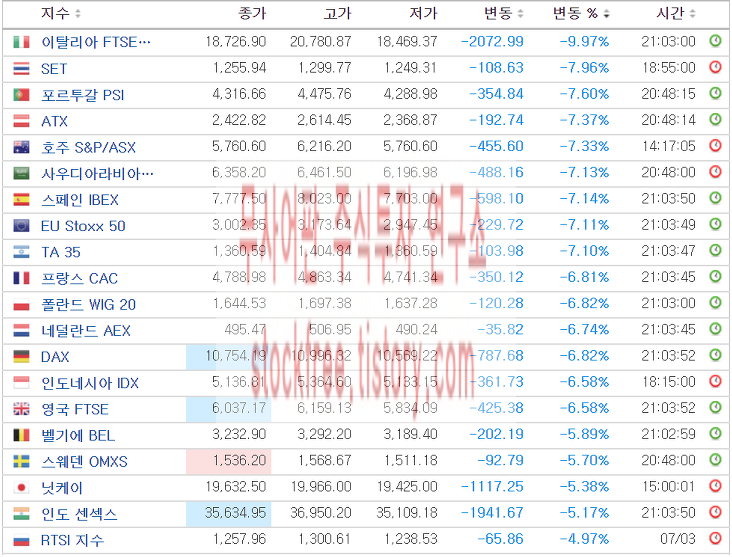Click the EU flag beside EU Stoxx 50
The width and height of the screenshot is (732, 557).
click(21, 226)
